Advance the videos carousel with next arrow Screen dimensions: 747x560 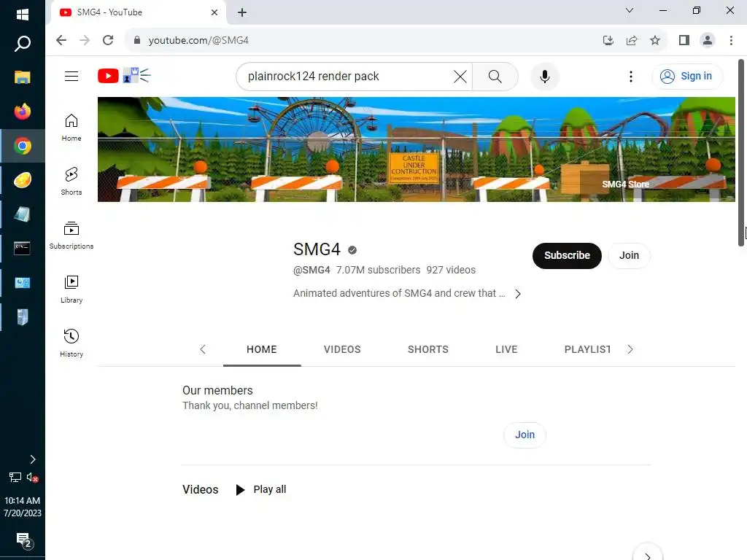(648, 555)
